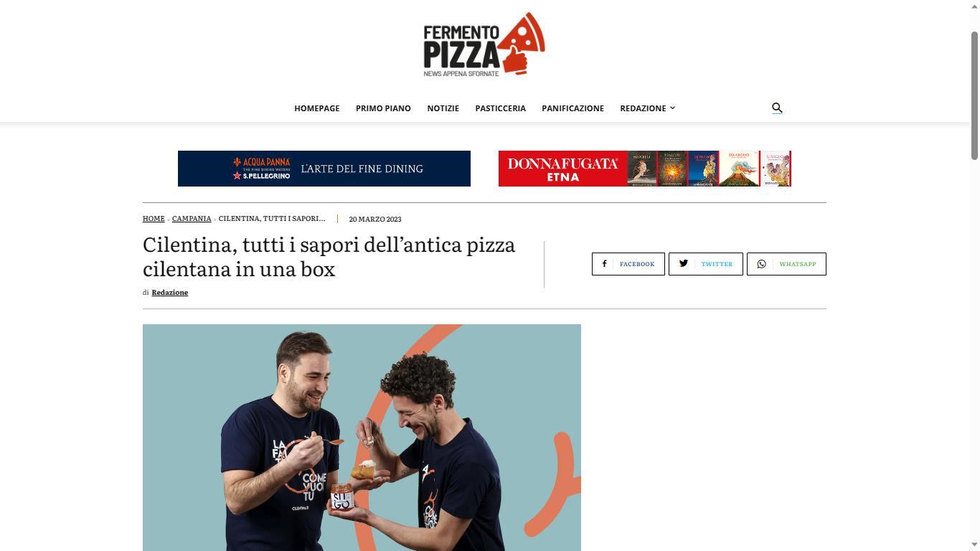Open the Acqua Panna S.Pellegrino banner

(x=324, y=169)
